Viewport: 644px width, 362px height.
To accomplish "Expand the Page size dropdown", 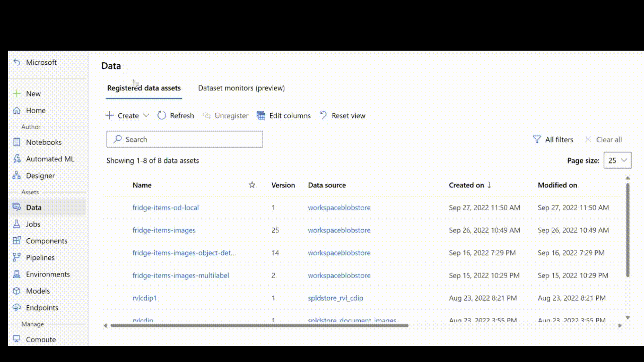I will coord(617,160).
